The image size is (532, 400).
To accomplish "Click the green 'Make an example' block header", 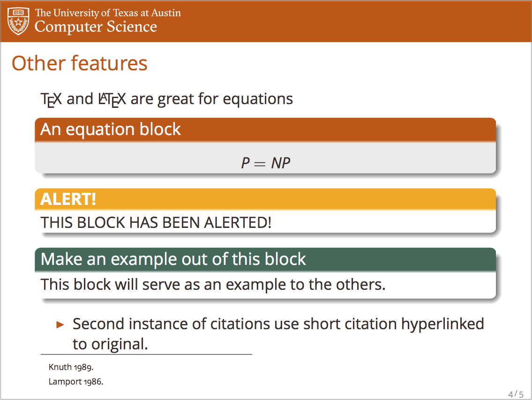I will 265,259.
